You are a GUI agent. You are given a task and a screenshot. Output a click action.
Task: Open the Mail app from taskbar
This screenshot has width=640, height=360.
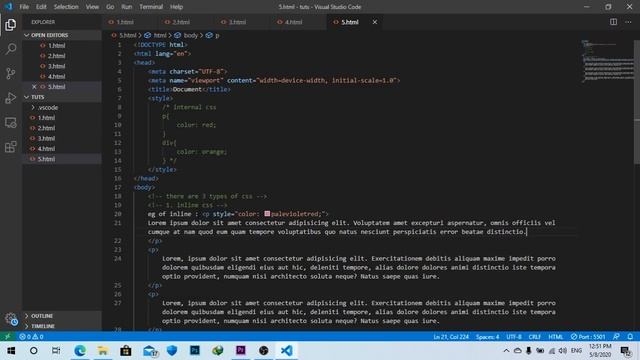(150, 351)
